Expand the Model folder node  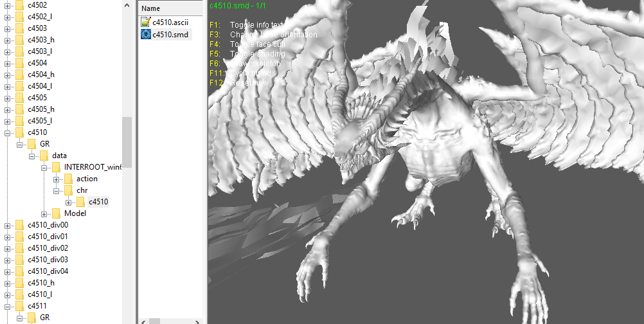tap(44, 213)
